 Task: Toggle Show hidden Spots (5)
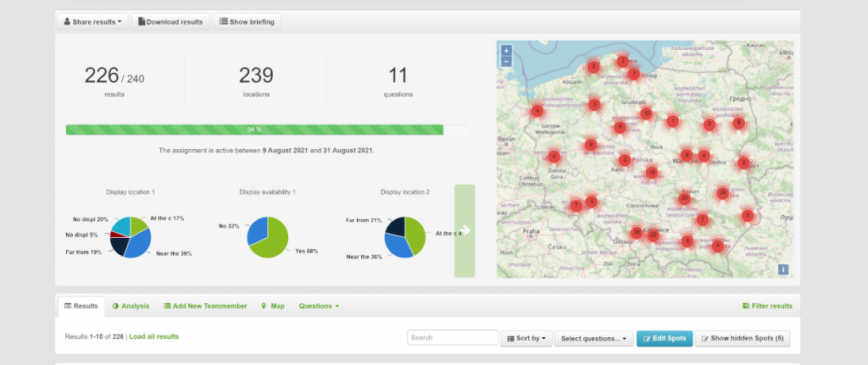(x=743, y=338)
